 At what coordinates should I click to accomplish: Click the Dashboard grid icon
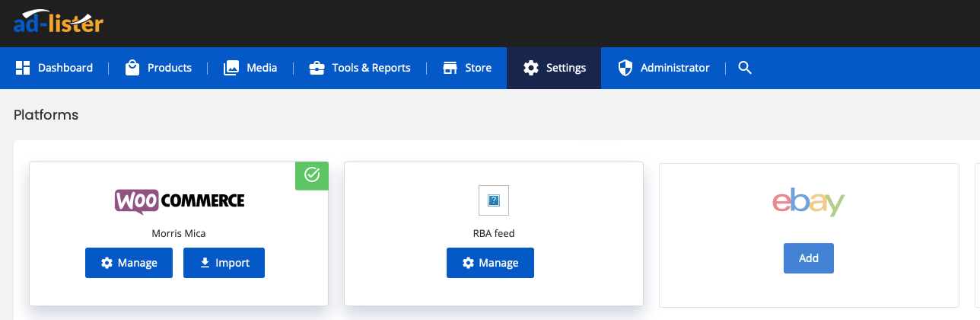click(x=23, y=68)
